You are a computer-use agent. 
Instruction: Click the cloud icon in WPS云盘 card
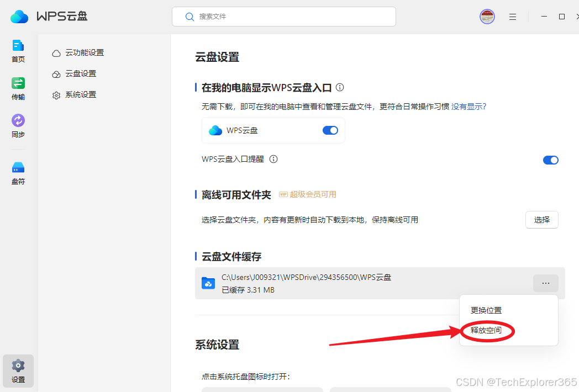coord(215,130)
